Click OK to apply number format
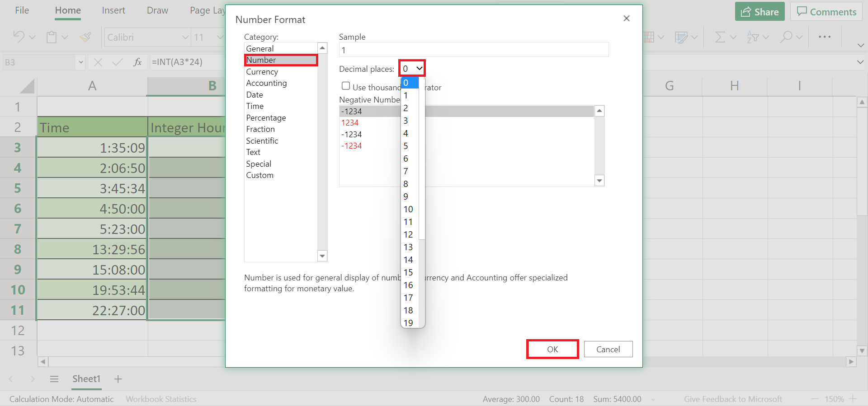The image size is (868, 406). (x=552, y=349)
